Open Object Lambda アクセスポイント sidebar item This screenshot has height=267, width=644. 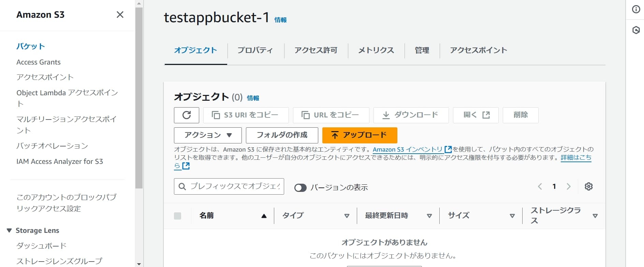(x=67, y=98)
